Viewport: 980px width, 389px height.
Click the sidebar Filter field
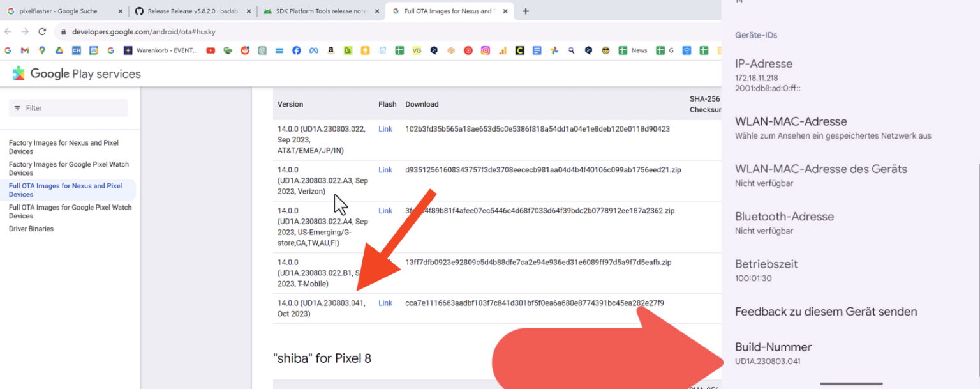click(x=67, y=107)
